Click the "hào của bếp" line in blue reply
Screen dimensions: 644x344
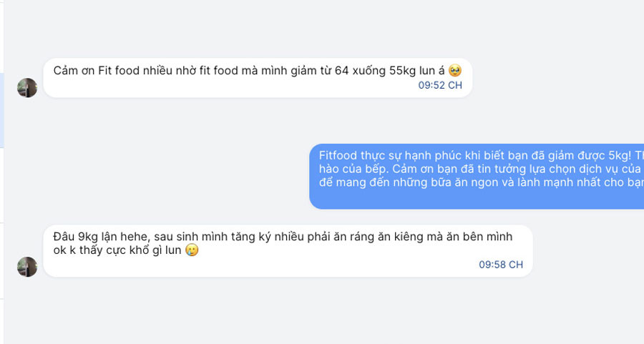point(350,169)
